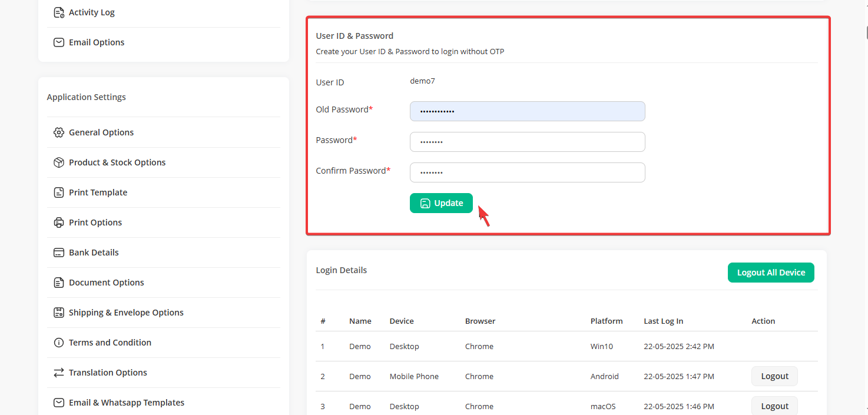This screenshot has width=868, height=415.
Task: Click into the Password field
Action: (527, 142)
